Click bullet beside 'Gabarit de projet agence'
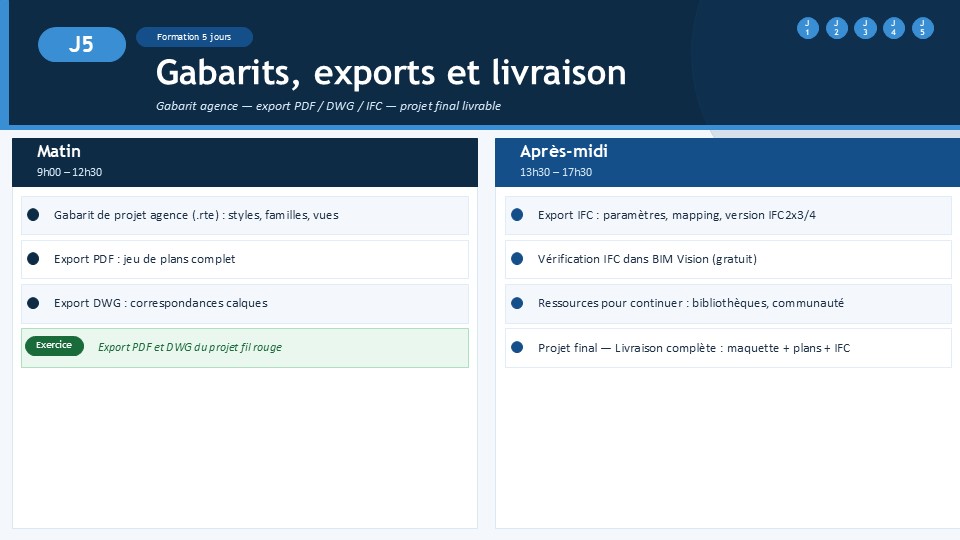 [33, 215]
